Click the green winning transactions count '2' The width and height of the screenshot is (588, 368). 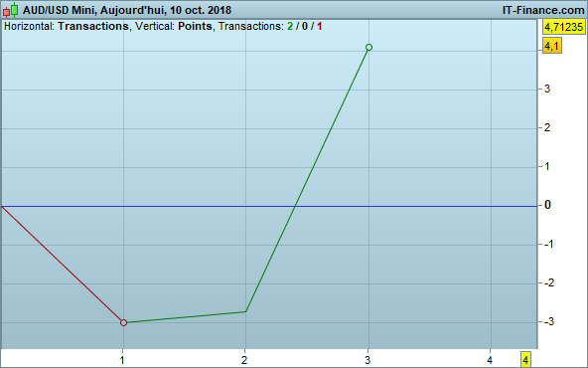(290, 26)
